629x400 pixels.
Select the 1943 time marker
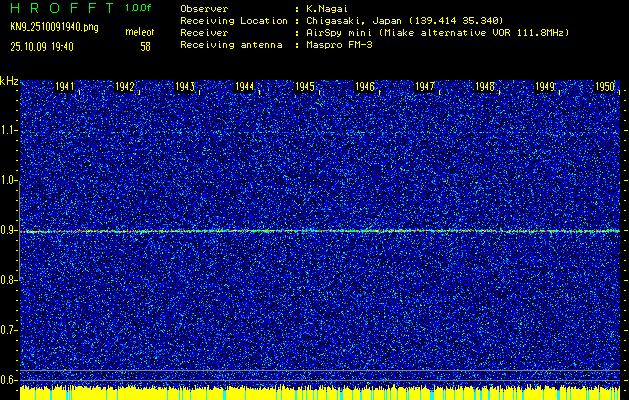185,88
